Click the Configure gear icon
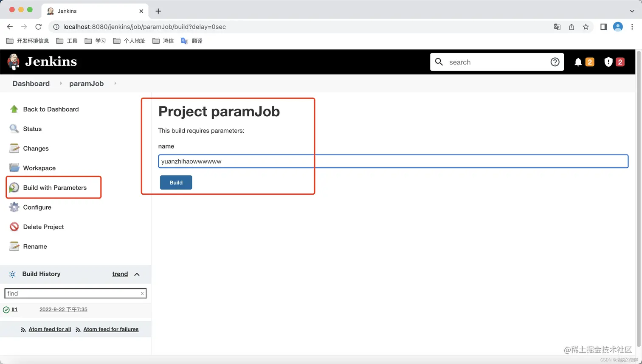Viewport: 642px width, 364px height. [14, 207]
